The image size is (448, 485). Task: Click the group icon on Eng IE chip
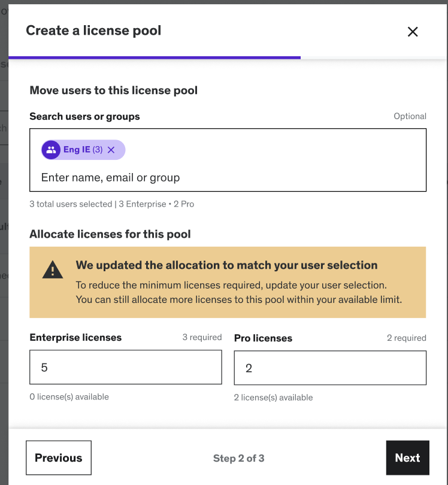pyautogui.click(x=52, y=150)
